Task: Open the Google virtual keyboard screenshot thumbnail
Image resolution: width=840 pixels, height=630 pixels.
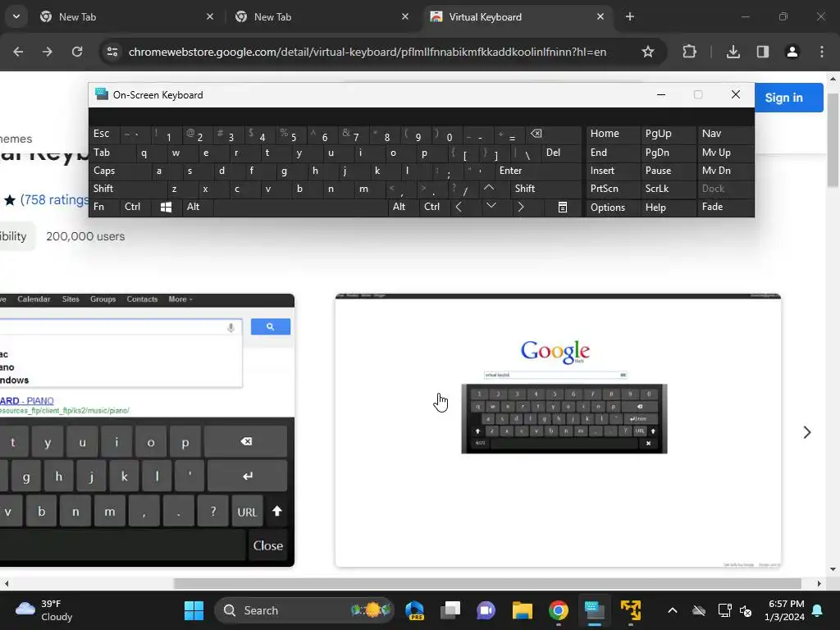Action: (558, 431)
